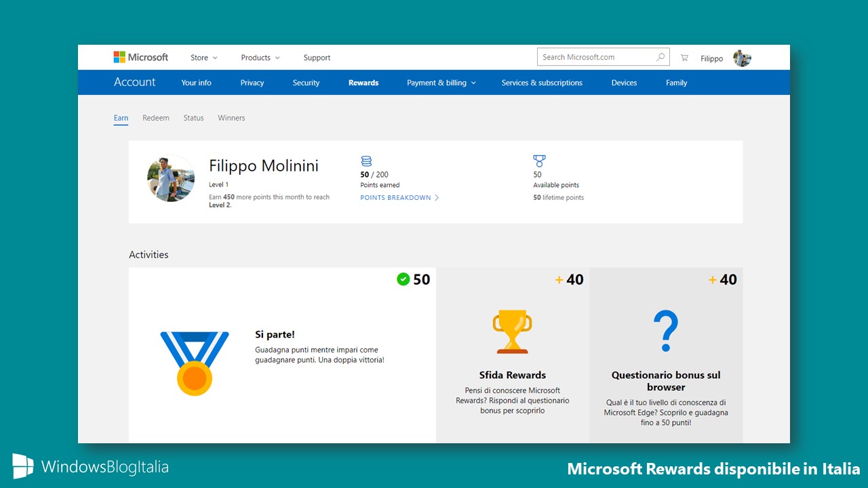Click the Account heading link

[x=135, y=82]
